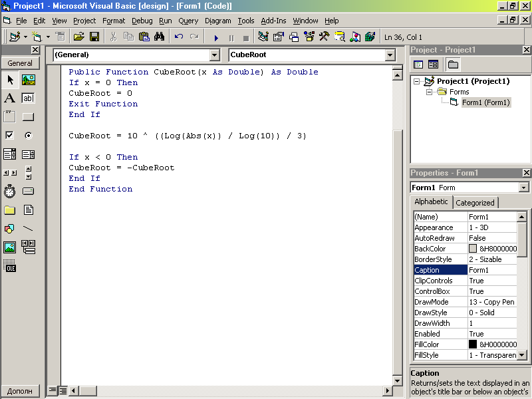The width and height of the screenshot is (532, 399).
Task: Click View Object in Project panel
Action: click(434, 65)
